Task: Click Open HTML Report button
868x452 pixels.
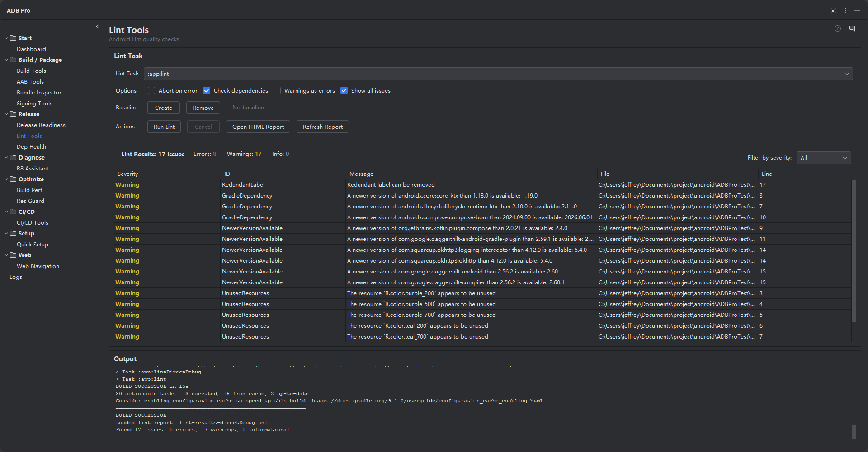Action: tap(258, 127)
